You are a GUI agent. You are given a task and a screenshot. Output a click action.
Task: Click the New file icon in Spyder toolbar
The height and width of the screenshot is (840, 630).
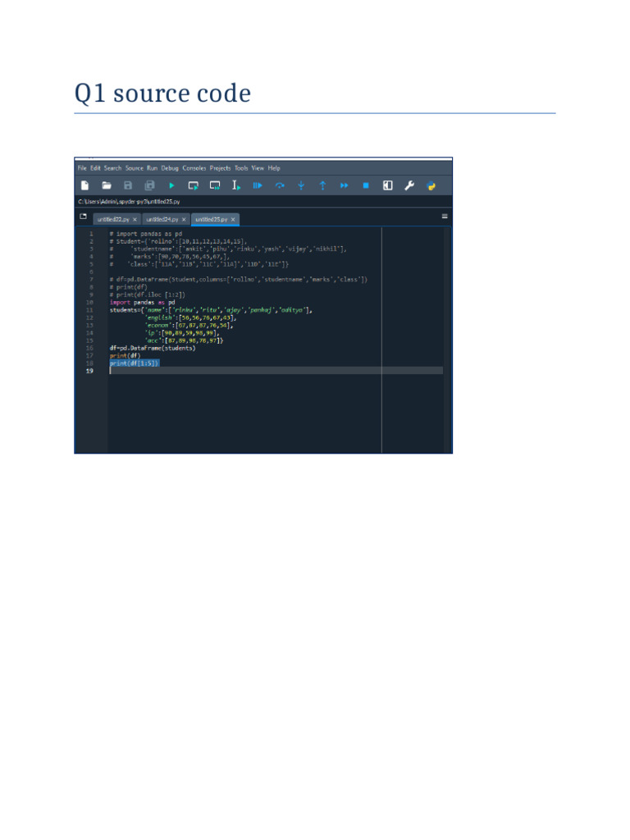pos(84,185)
